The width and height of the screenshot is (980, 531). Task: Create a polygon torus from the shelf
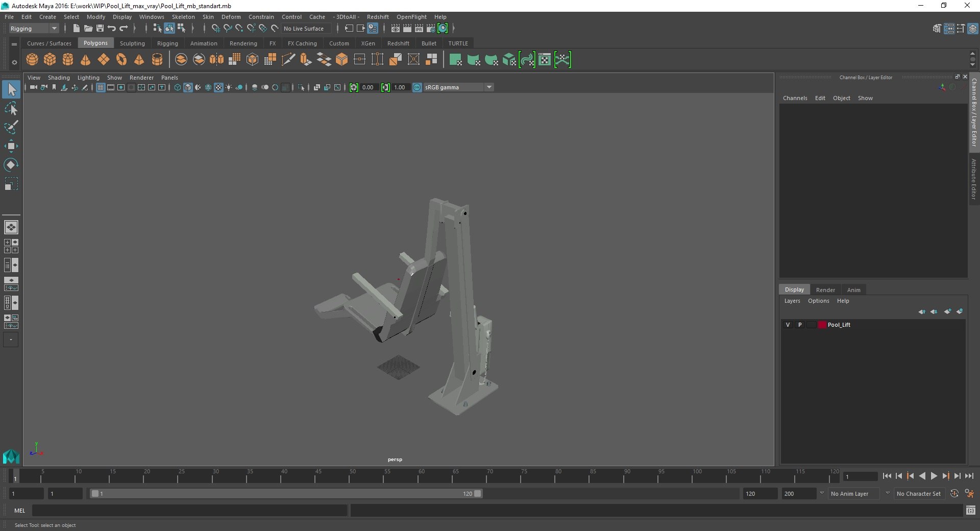coord(121,60)
